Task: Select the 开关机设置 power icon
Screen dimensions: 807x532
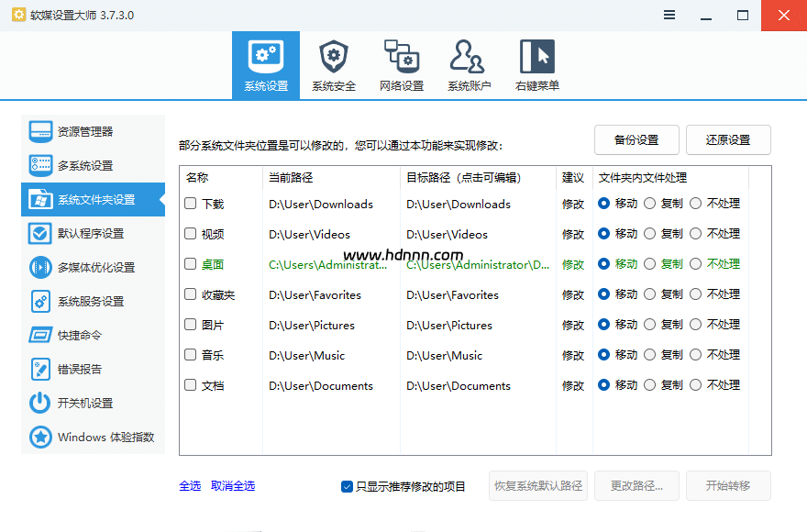Action: [x=40, y=403]
